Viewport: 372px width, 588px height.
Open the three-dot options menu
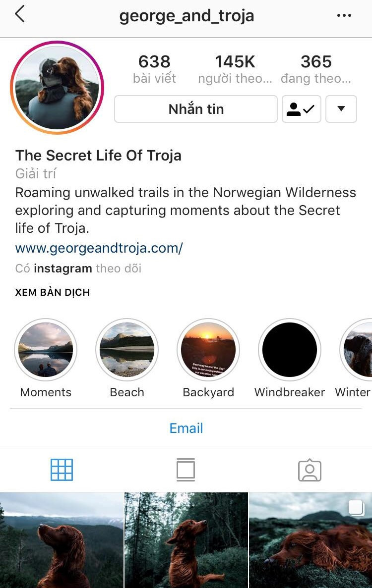point(344,15)
